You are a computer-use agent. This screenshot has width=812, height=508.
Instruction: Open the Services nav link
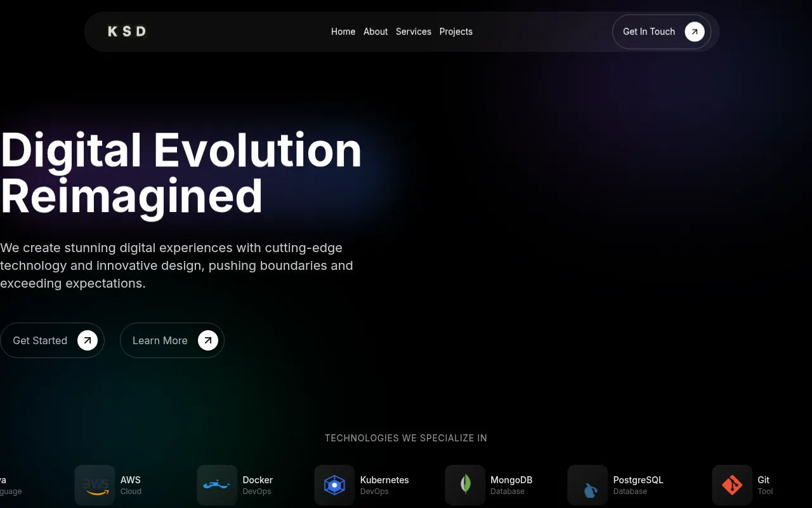(x=414, y=32)
